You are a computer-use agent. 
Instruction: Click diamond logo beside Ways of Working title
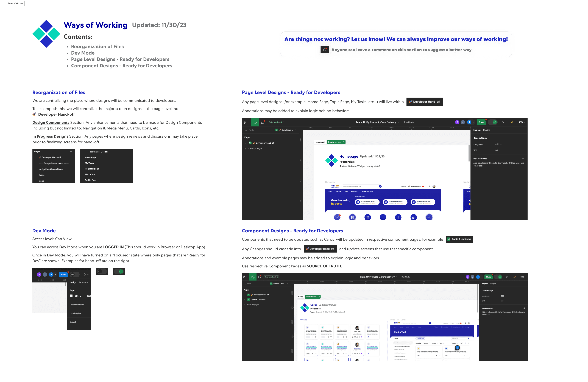tap(46, 34)
